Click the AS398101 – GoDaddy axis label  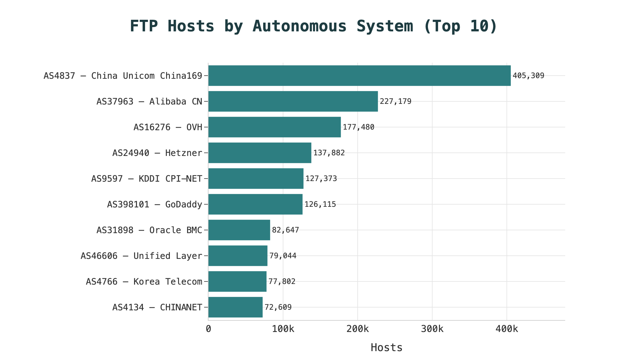click(155, 204)
